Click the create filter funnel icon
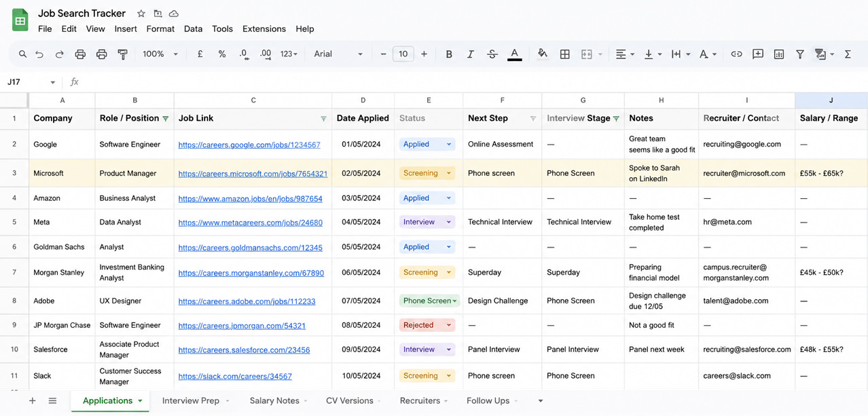This screenshot has height=416, width=868. (x=800, y=54)
